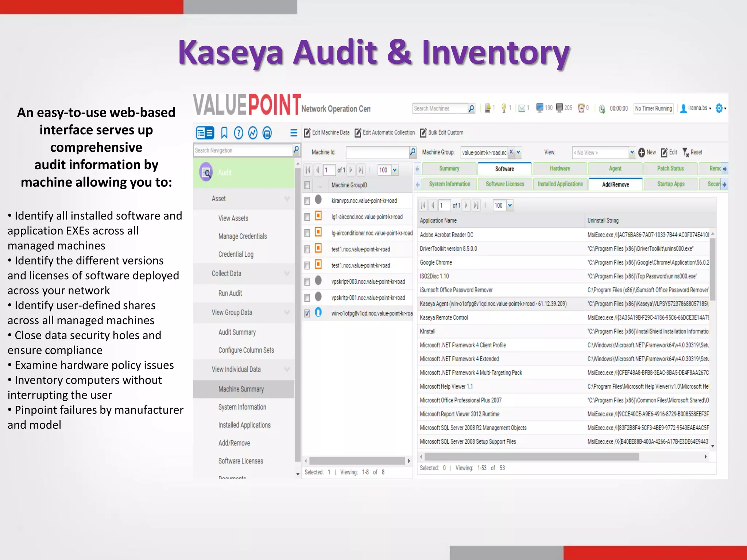Click the hamburger menu icon
Screen dimensions: 747x560
coord(294,133)
